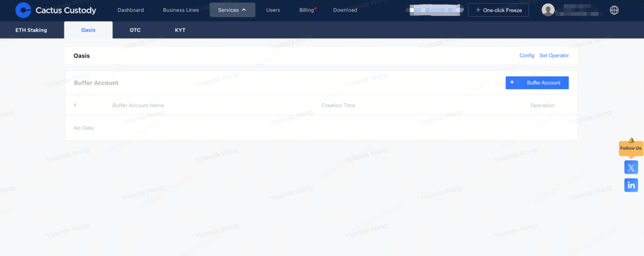
Task: Click the Set Operator link
Action: coord(554,55)
